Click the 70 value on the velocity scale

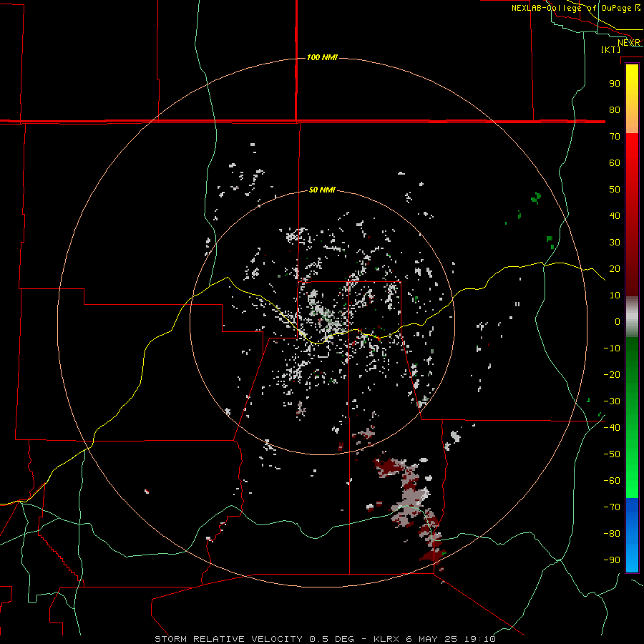615,137
